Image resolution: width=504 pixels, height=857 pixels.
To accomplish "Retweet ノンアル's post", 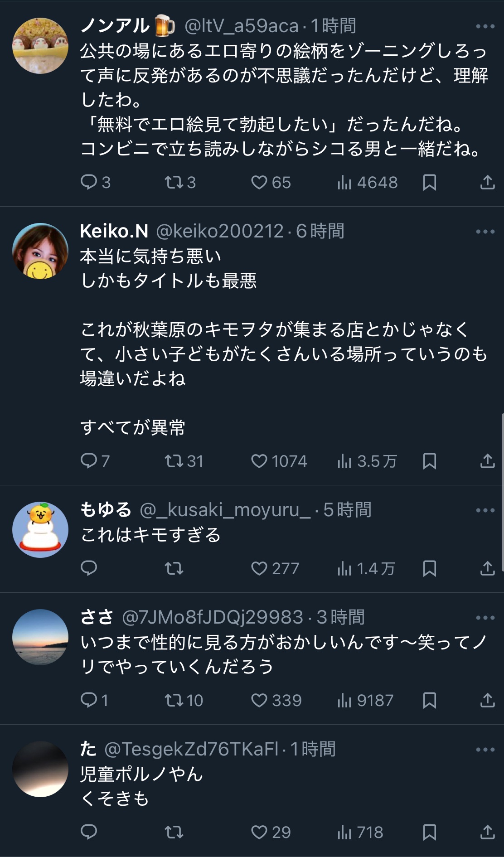I will click(174, 182).
